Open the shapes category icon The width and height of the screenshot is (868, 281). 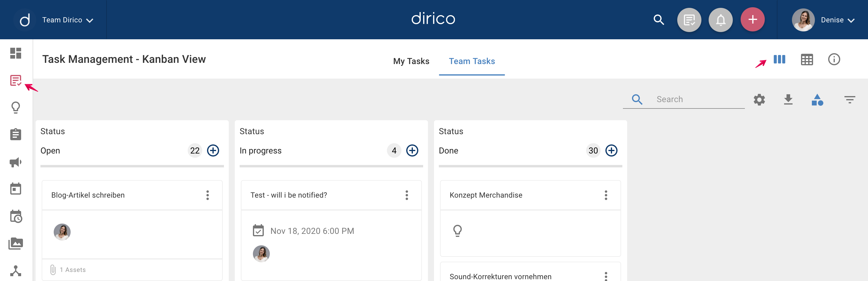point(817,100)
